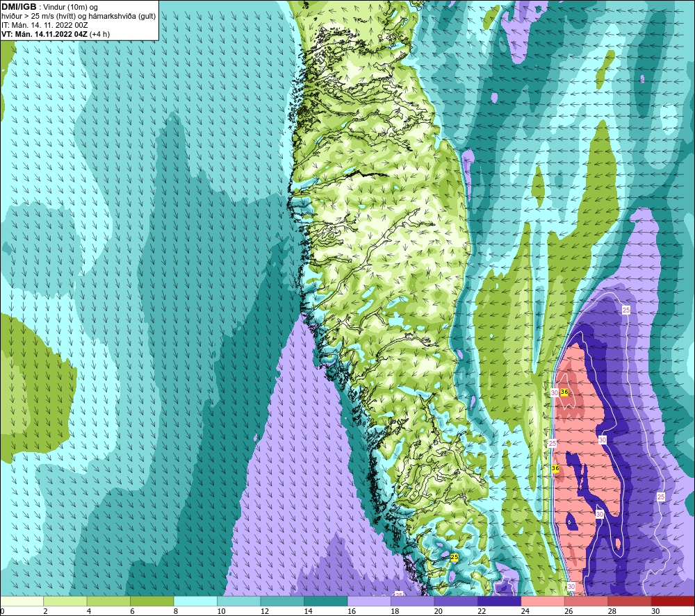Select the dark red above-30 legend swatch
The image size is (695, 616).
(673, 601)
